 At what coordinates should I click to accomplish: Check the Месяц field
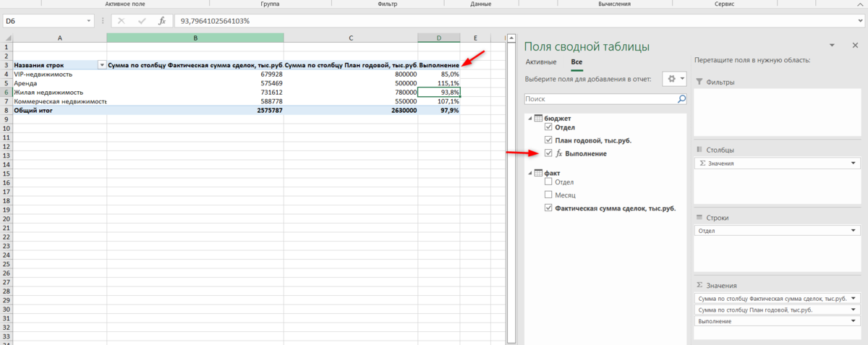point(548,195)
